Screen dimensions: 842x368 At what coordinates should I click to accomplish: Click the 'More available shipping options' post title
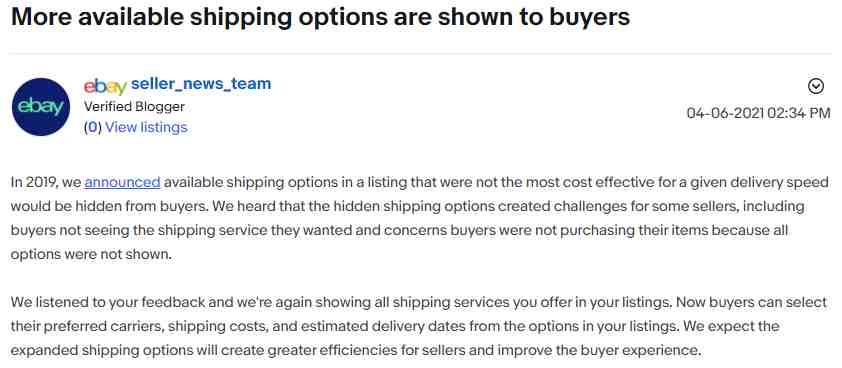320,17
